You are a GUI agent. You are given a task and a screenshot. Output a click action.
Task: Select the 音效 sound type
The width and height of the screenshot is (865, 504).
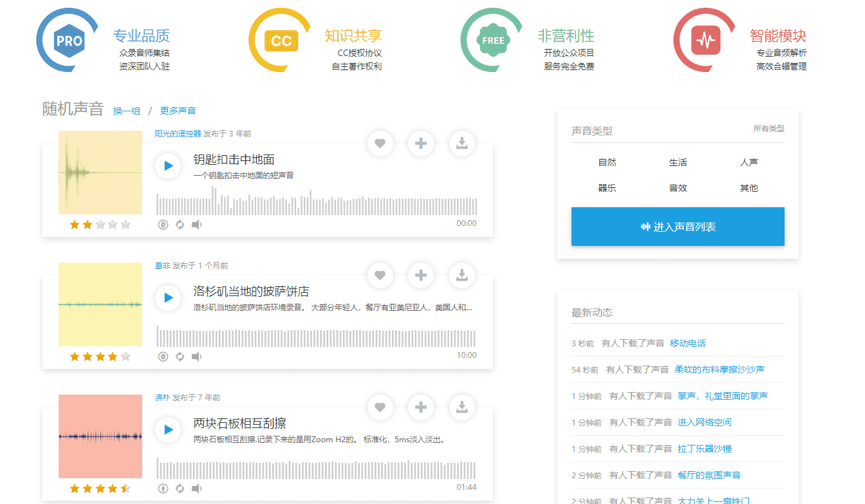tap(678, 188)
